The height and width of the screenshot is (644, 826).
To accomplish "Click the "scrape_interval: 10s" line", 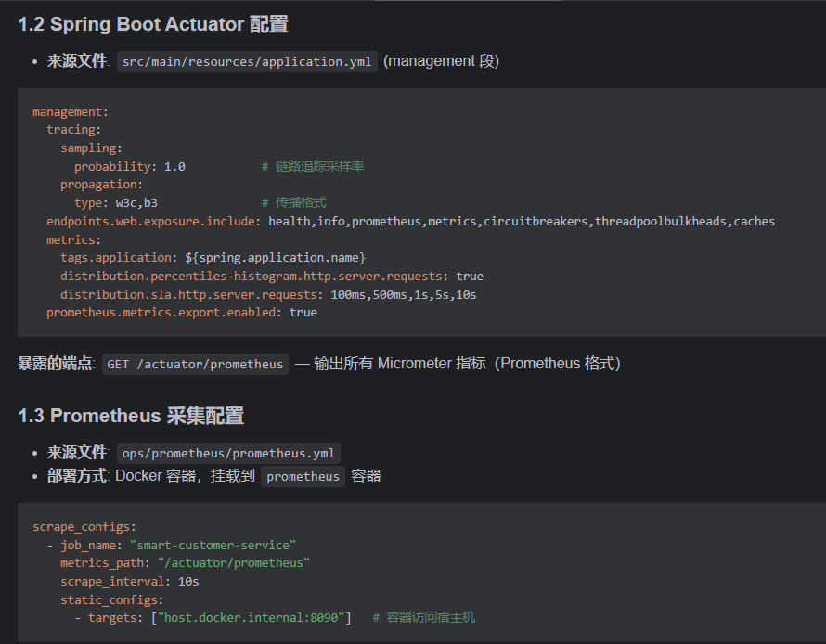I will pos(130,581).
